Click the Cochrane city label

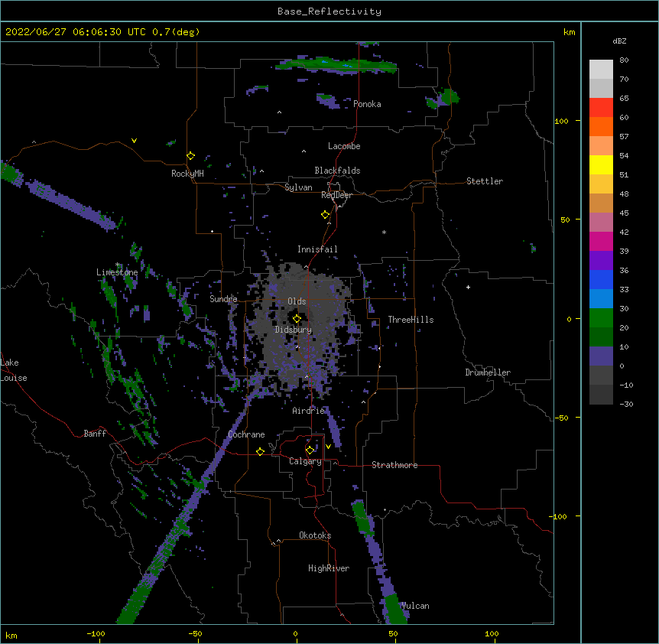[246, 434]
